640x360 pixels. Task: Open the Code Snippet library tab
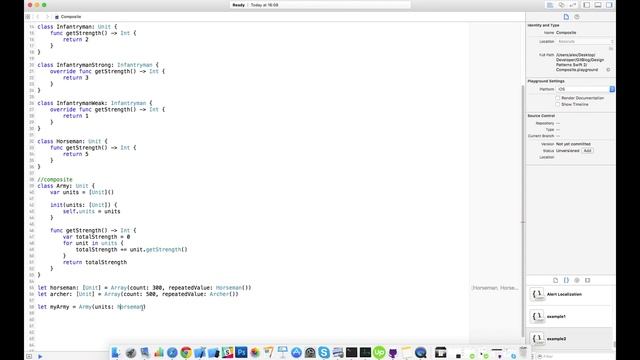[566, 280]
